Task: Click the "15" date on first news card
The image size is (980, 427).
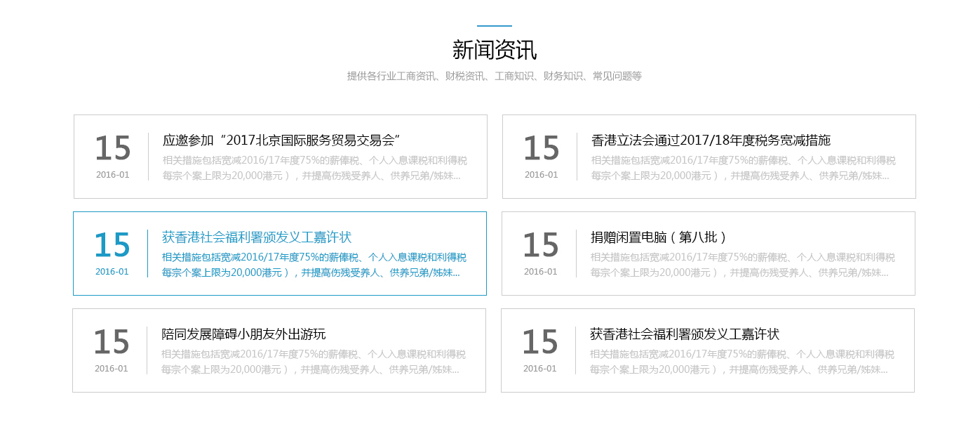Action: tap(112, 147)
